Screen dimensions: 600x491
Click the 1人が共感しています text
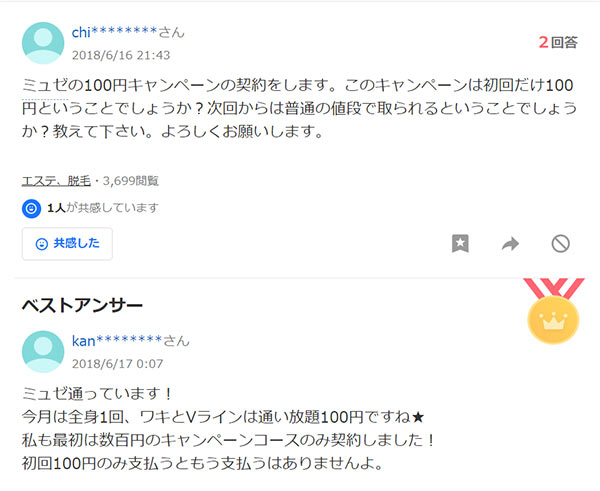[x=103, y=208]
